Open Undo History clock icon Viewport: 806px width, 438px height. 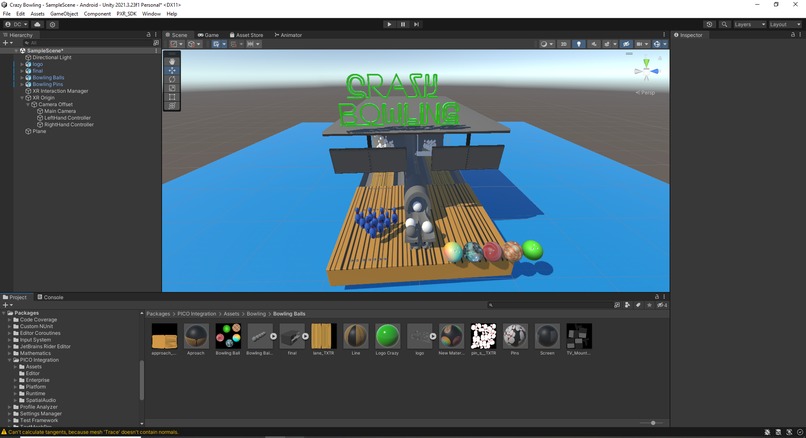coord(709,24)
